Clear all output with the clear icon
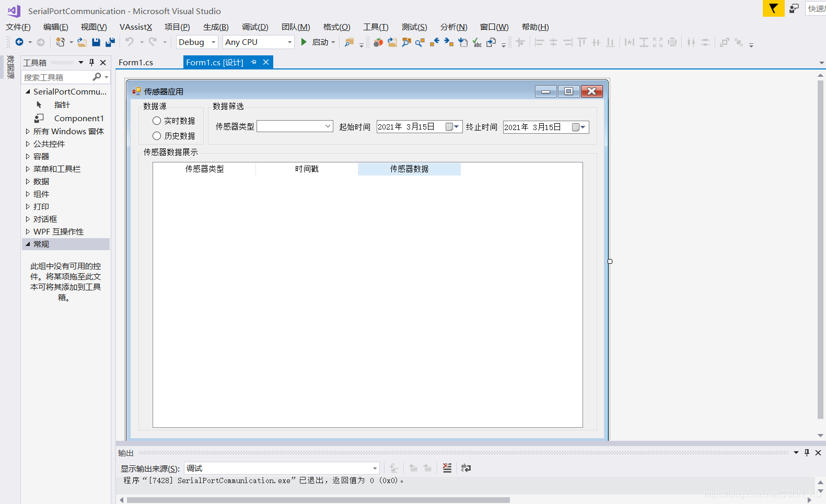The height and width of the screenshot is (504, 826). 447,468
